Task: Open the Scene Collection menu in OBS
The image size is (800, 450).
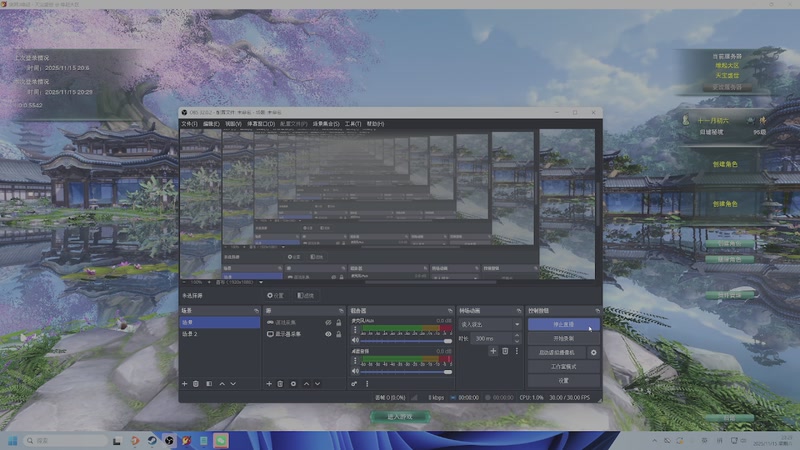Action: click(x=326, y=124)
